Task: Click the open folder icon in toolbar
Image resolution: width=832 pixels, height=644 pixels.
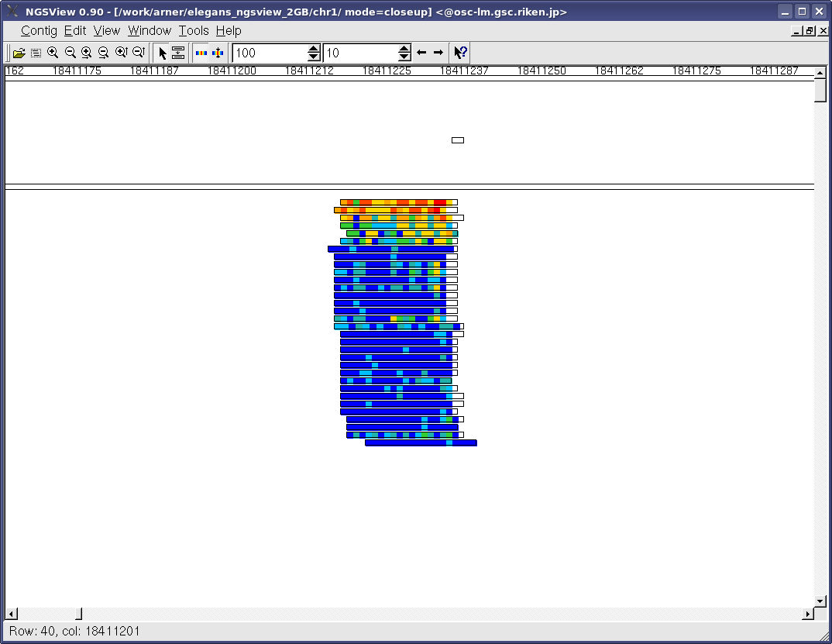Action: (19, 53)
